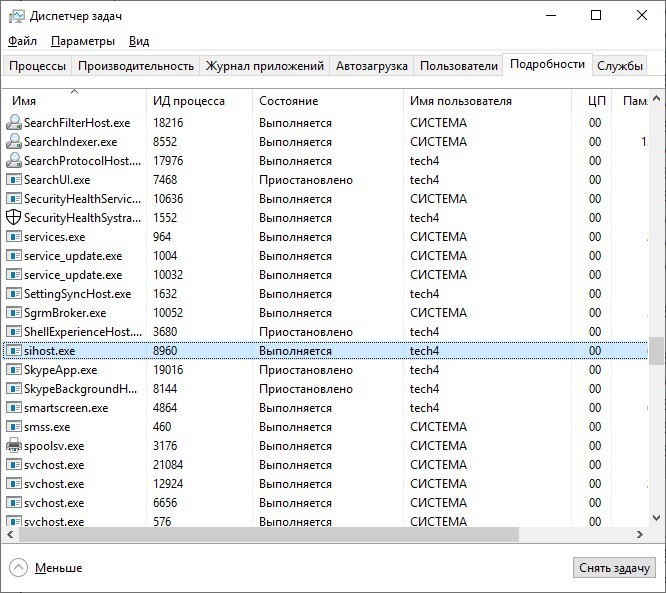Viewport: 666px width, 593px height.
Task: Click the SettingSyncHost.exe process icon
Action: [x=14, y=294]
